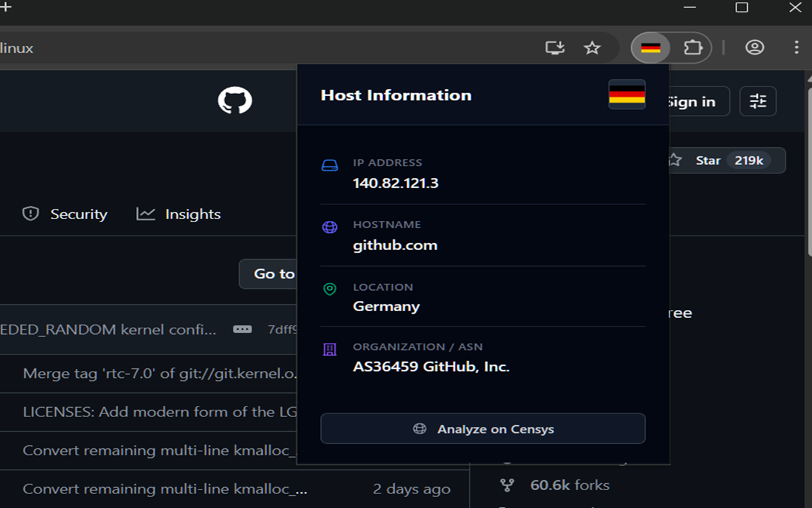This screenshot has width=812, height=508.
Task: Go to GitHub home via Octocat logo
Action: point(235,101)
